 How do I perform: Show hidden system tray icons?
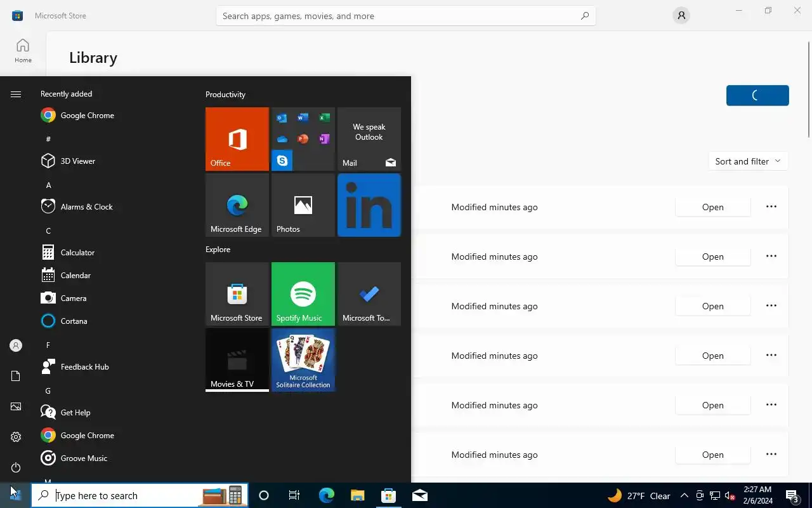(684, 496)
